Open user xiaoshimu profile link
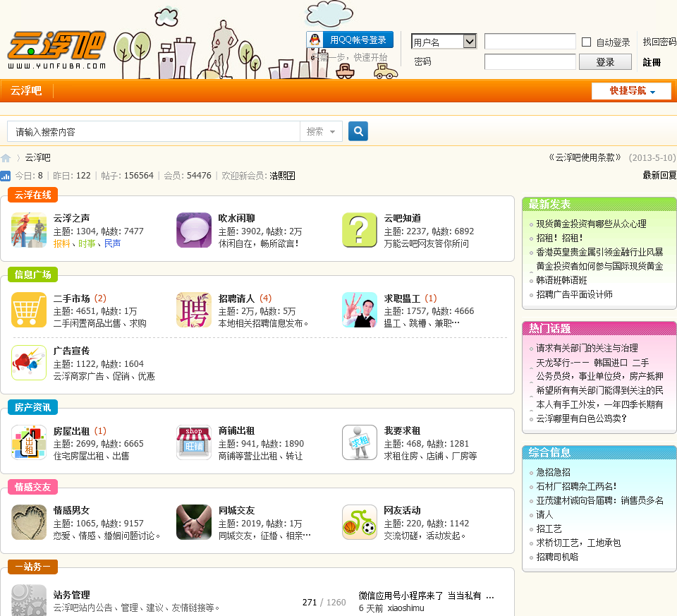 [x=406, y=608]
